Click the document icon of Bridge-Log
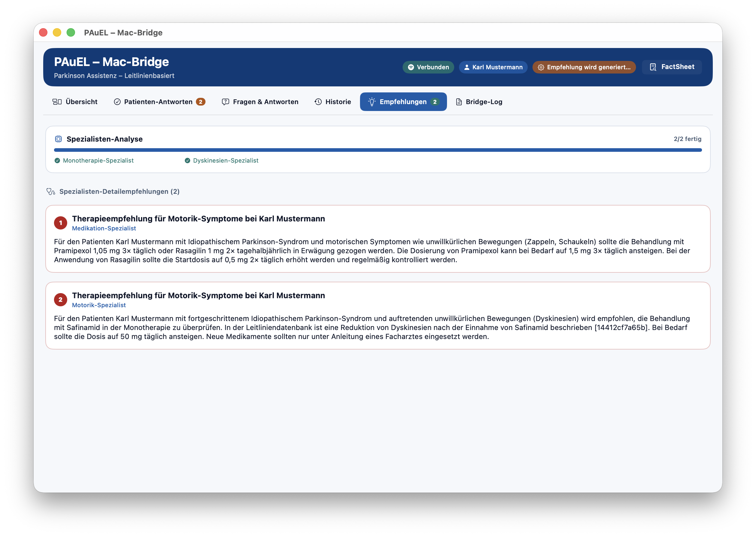 (459, 102)
